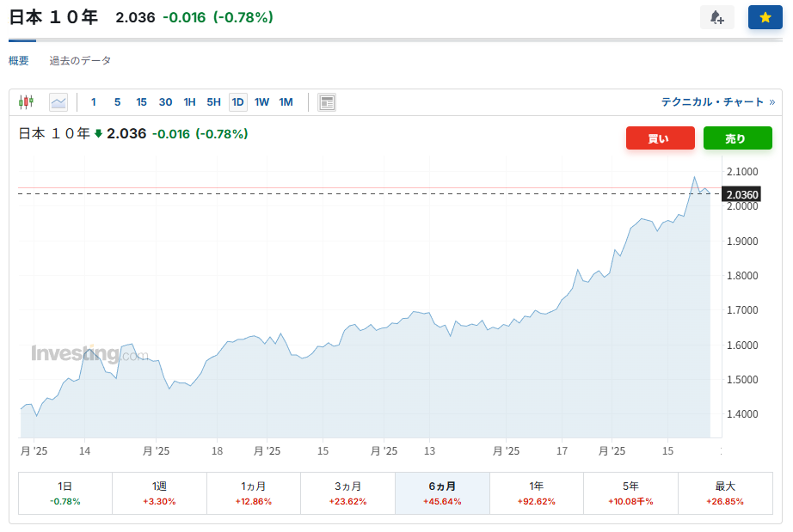
Task: Select the area chart type icon
Action: pyautogui.click(x=58, y=102)
